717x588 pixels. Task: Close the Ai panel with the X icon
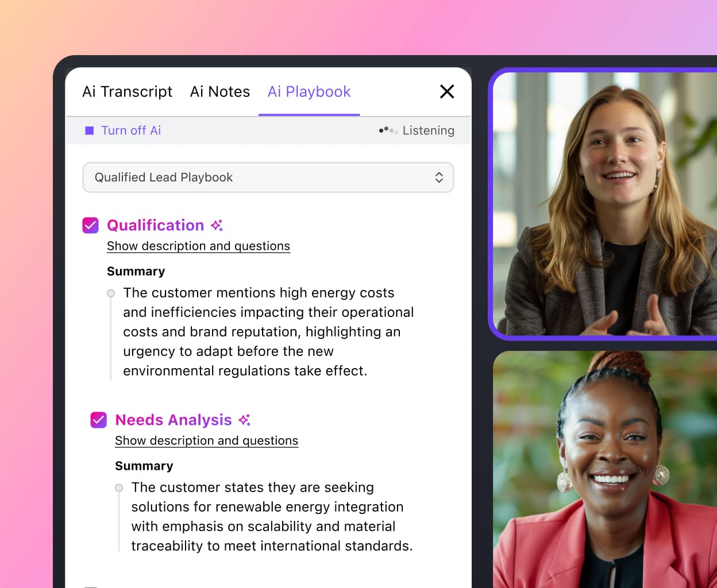click(447, 91)
